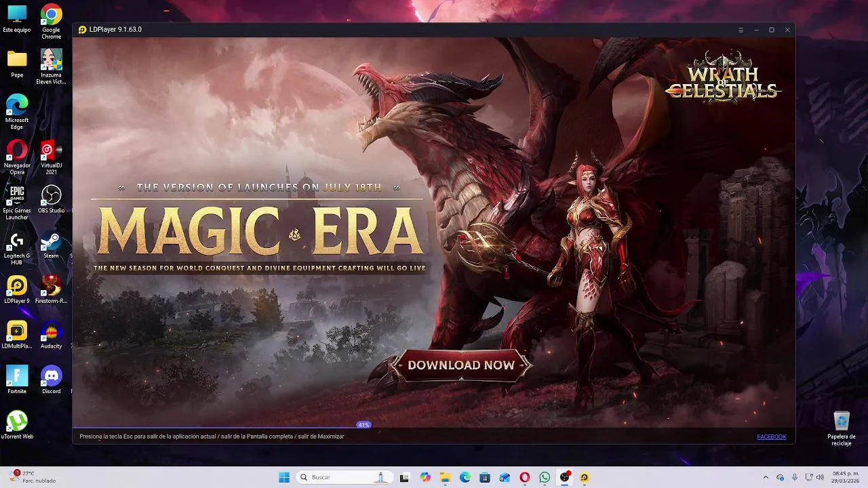Open the Windows Start menu
868x488 pixels.
(284, 477)
